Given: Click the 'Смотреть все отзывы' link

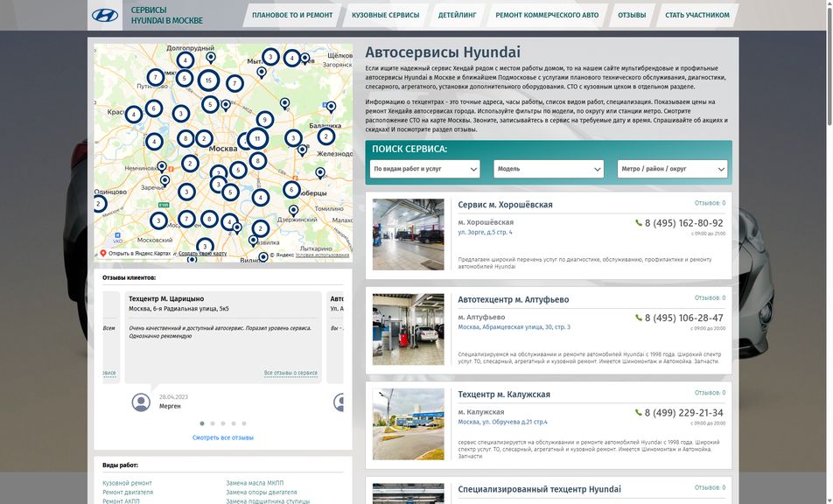Looking at the screenshot, I should coord(223,437).
